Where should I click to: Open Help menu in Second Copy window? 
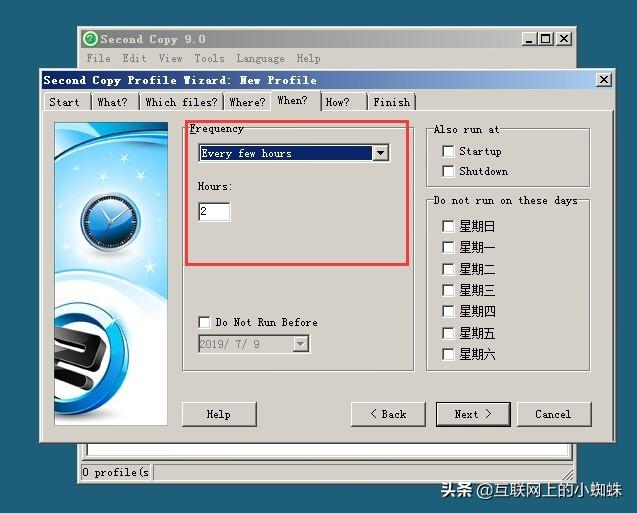[x=308, y=58]
